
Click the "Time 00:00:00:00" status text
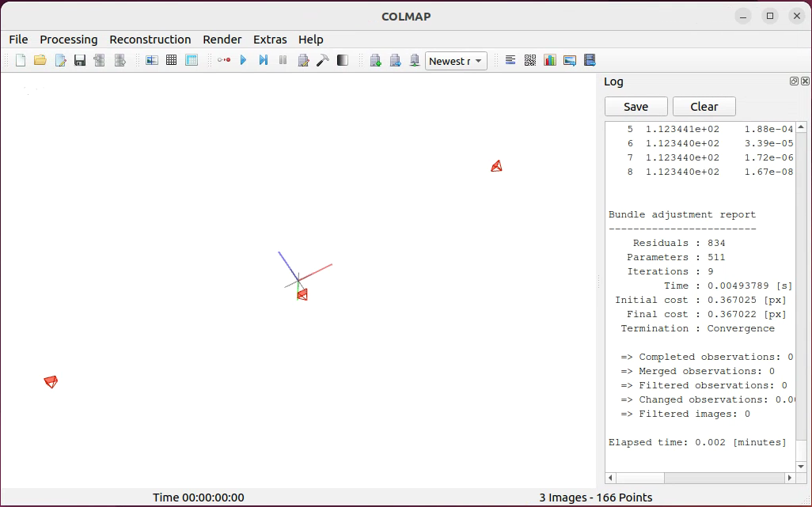pyautogui.click(x=199, y=498)
